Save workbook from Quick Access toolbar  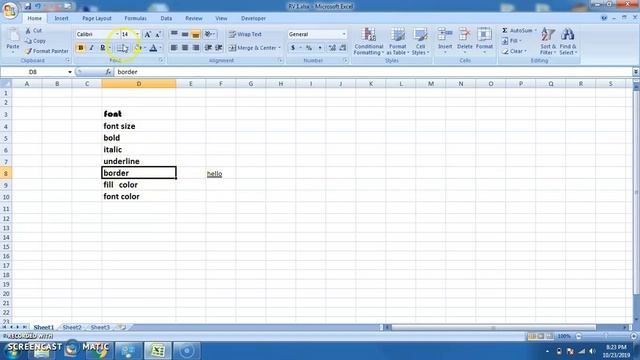click(28, 6)
